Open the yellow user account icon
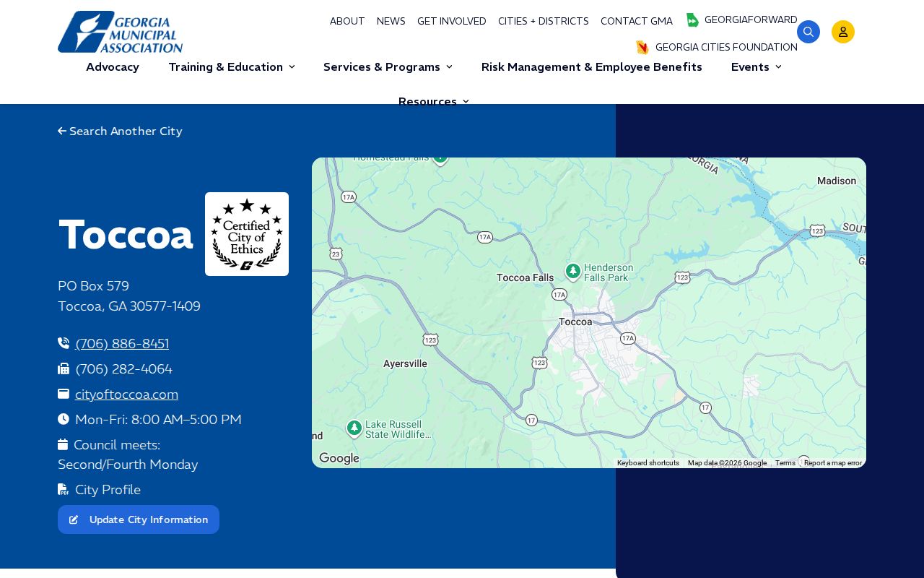924x578 pixels. point(843,32)
